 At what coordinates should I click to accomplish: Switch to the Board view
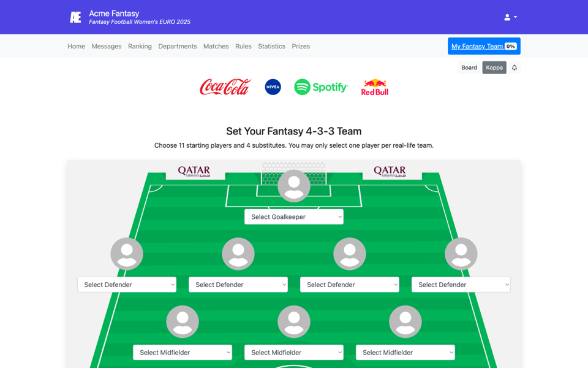pyautogui.click(x=469, y=67)
